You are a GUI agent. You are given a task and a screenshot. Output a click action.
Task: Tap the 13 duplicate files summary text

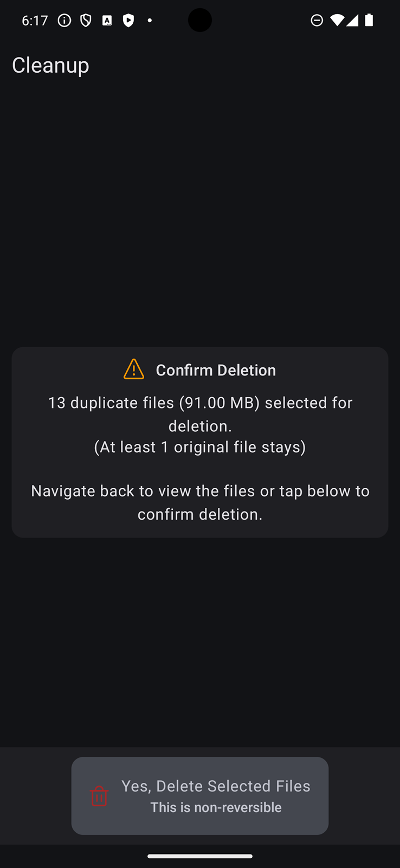[200, 414]
